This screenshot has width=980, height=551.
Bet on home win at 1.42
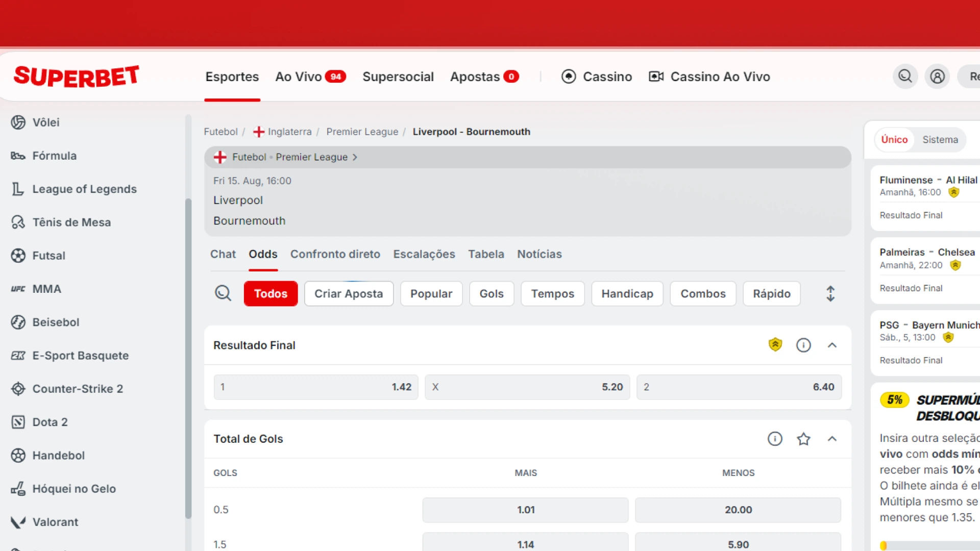[316, 387]
